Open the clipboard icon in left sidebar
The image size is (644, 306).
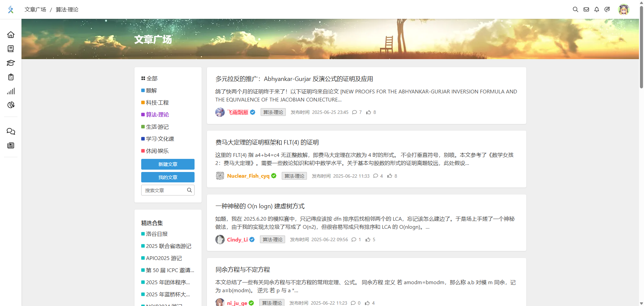click(x=11, y=77)
